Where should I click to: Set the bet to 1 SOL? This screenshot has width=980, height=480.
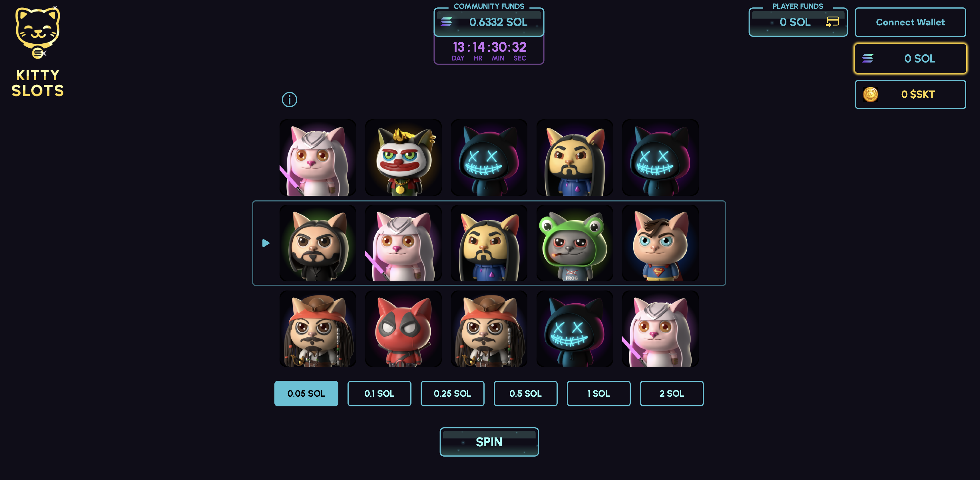[598, 393]
